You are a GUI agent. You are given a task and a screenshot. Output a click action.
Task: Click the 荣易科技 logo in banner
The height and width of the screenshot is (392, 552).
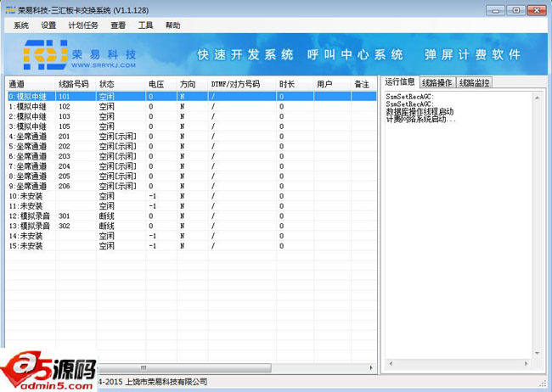[x=80, y=54]
